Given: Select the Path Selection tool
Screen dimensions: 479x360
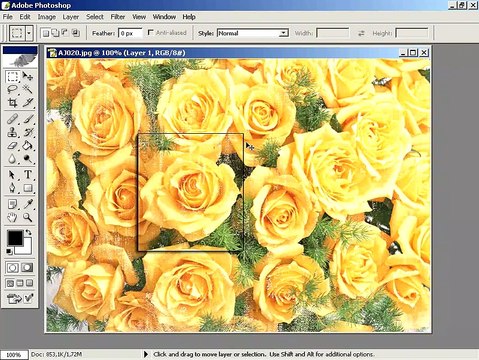Looking at the screenshot, I should 12,175.
